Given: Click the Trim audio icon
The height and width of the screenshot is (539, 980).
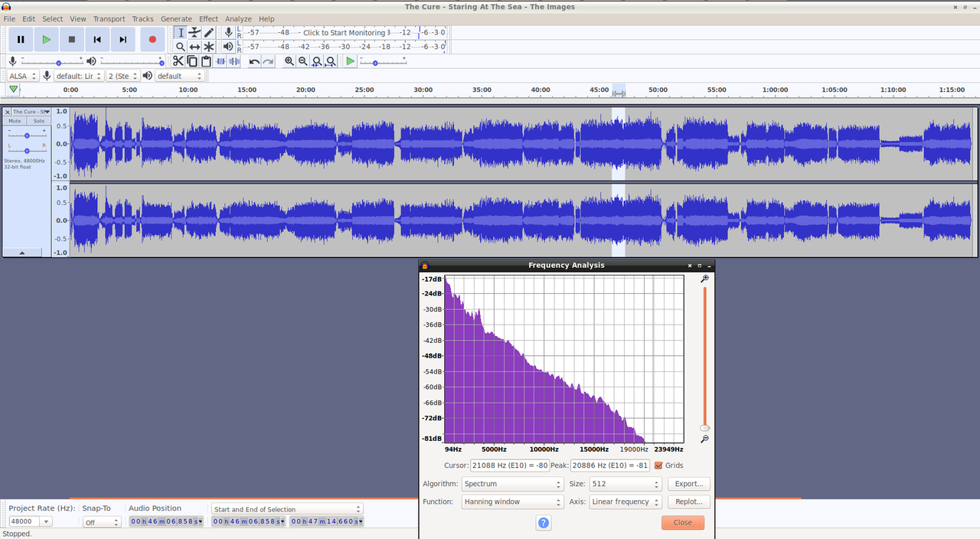Looking at the screenshot, I should (x=220, y=61).
